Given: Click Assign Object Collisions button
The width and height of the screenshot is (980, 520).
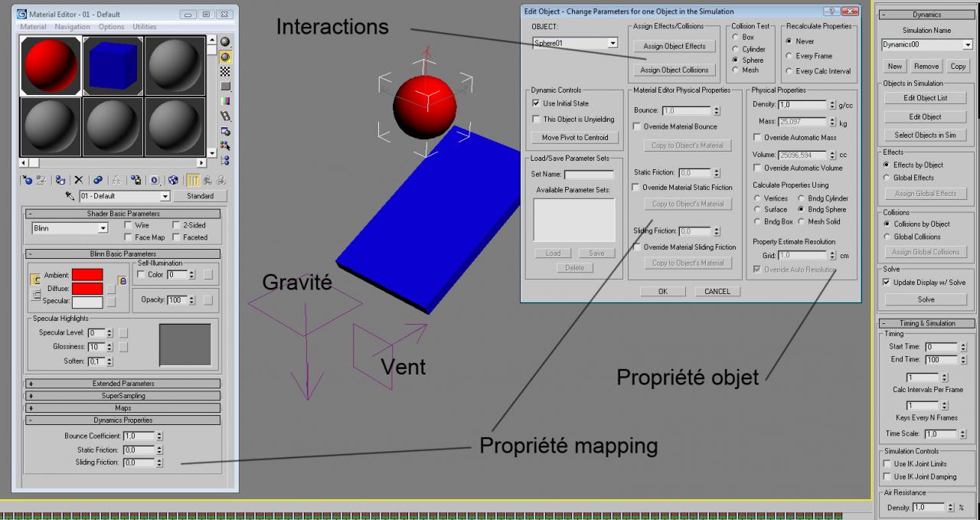Looking at the screenshot, I should click(x=675, y=70).
